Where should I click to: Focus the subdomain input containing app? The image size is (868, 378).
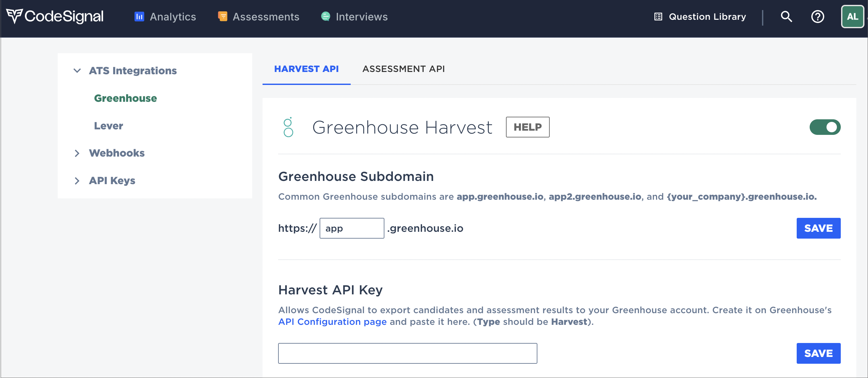(x=352, y=228)
